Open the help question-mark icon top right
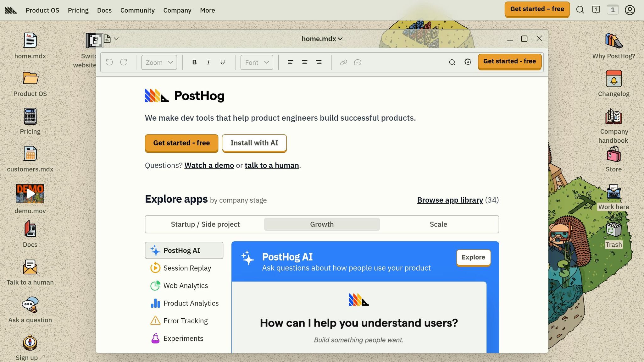This screenshot has width=644, height=362. point(596,10)
